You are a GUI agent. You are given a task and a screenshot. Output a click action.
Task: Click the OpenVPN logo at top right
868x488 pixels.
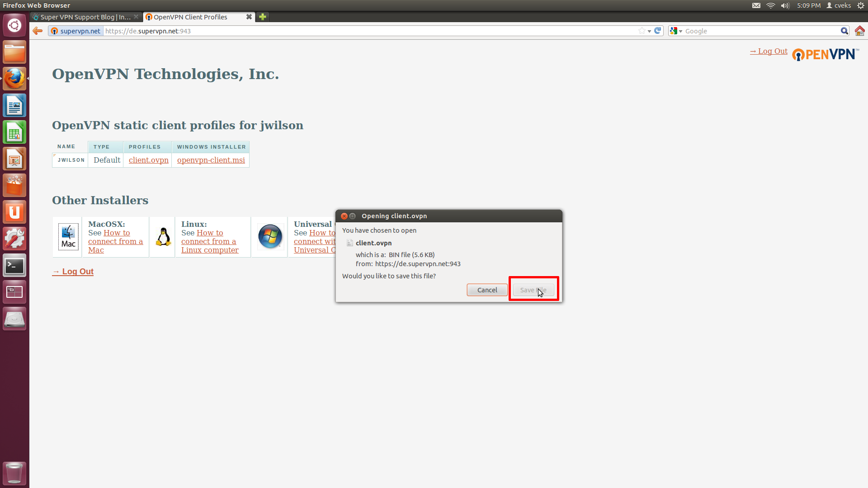coord(825,54)
